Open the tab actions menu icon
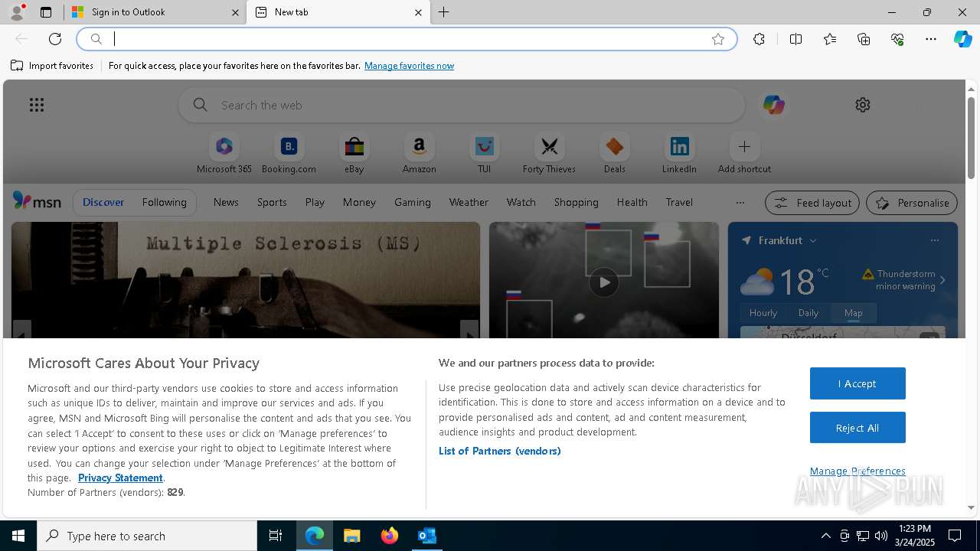The height and width of the screenshot is (551, 980). 46,12
